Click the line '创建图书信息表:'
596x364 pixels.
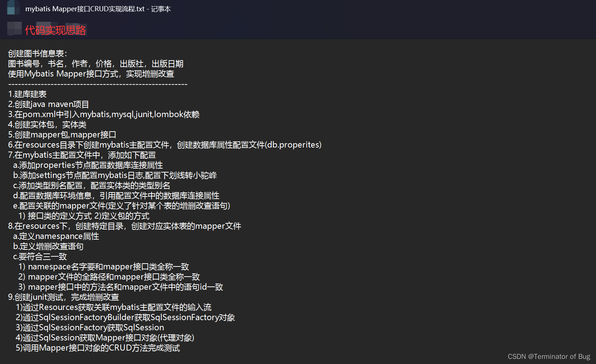pos(38,54)
